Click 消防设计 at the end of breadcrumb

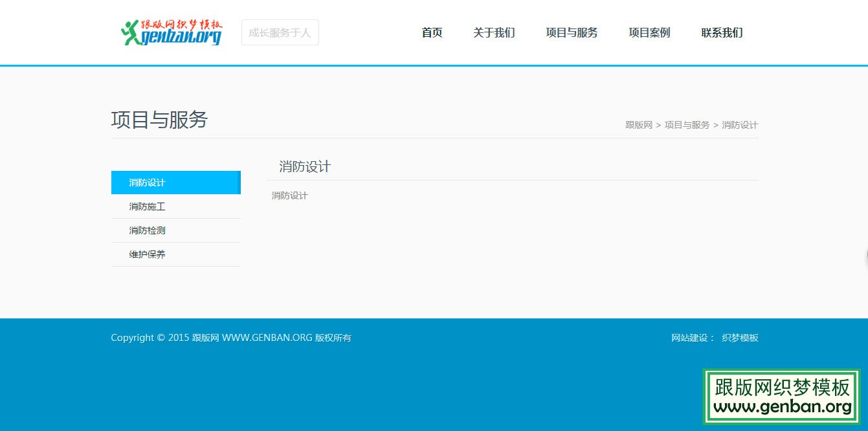click(739, 125)
